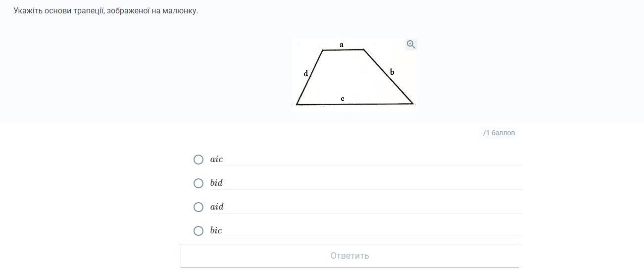Submit the answer with the Ответить button
644x278 pixels.
pyautogui.click(x=350, y=256)
